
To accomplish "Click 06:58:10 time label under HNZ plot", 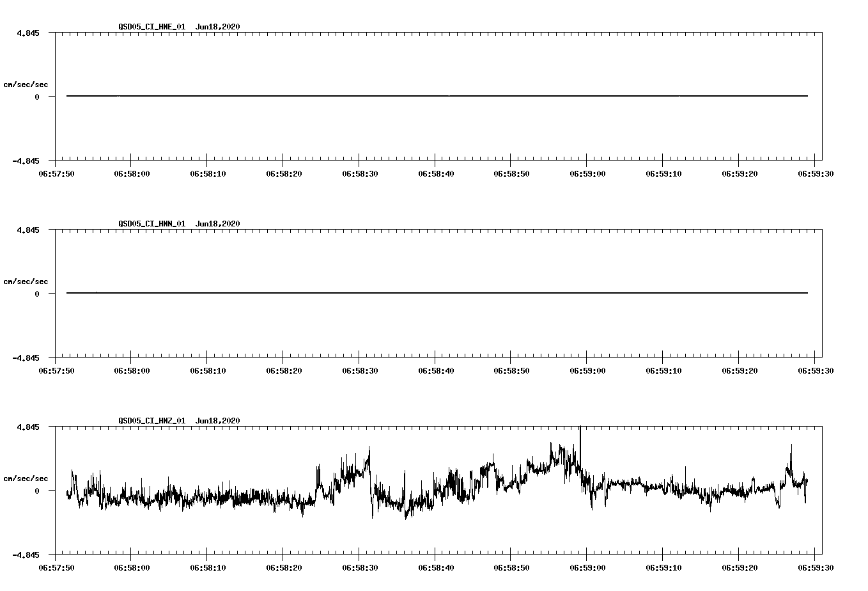I will (x=207, y=567).
